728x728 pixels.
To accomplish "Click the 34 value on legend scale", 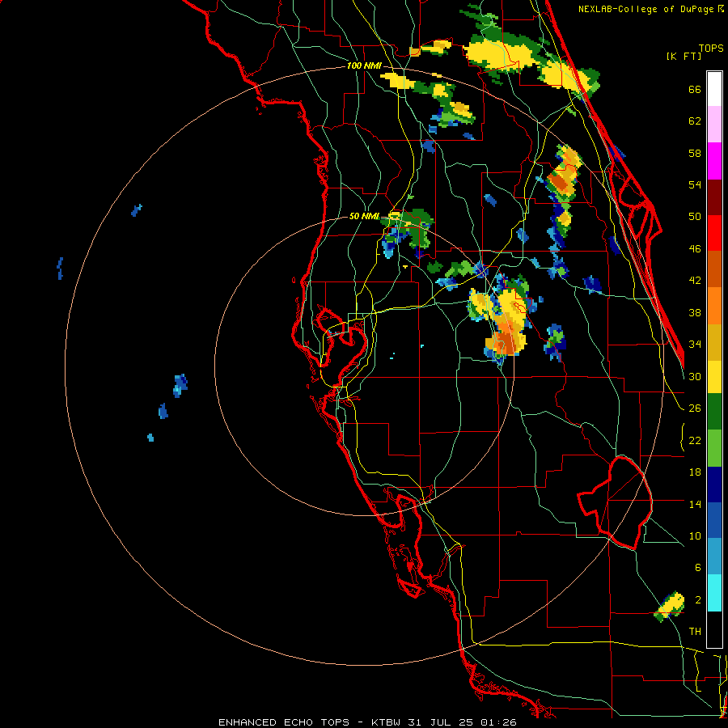I will (695, 345).
